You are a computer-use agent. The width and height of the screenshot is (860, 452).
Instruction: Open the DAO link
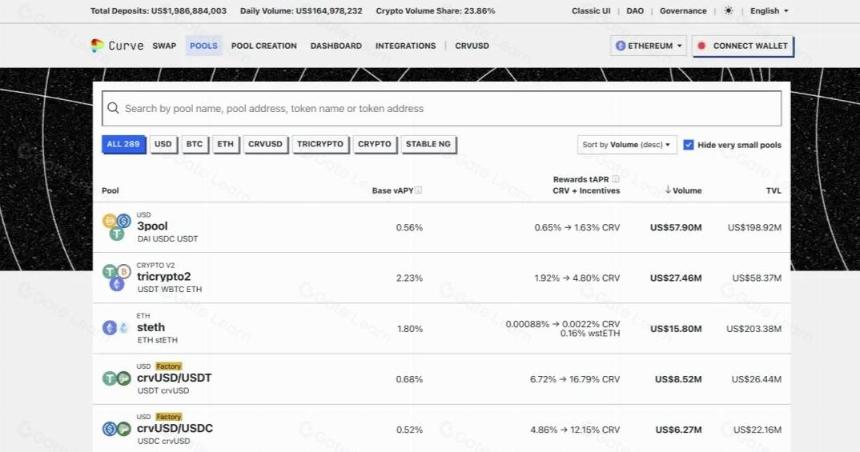(635, 10)
